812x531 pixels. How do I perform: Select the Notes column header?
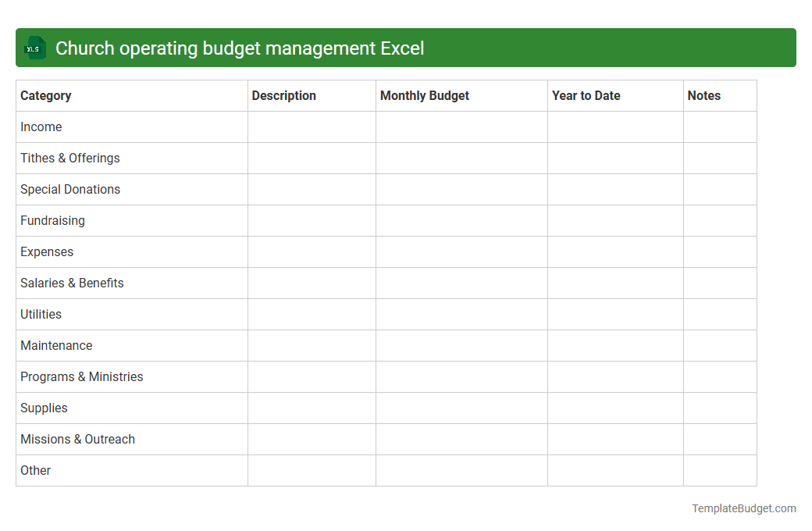coord(703,95)
